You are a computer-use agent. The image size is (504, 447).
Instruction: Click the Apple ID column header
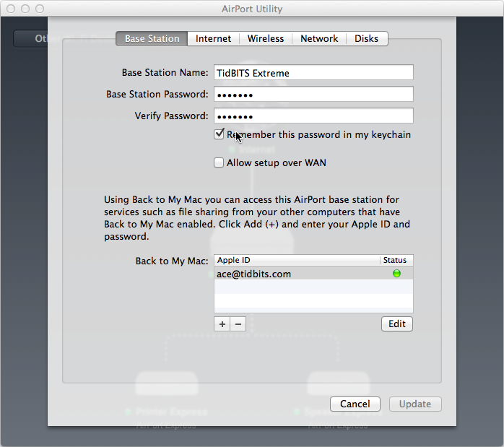297,260
